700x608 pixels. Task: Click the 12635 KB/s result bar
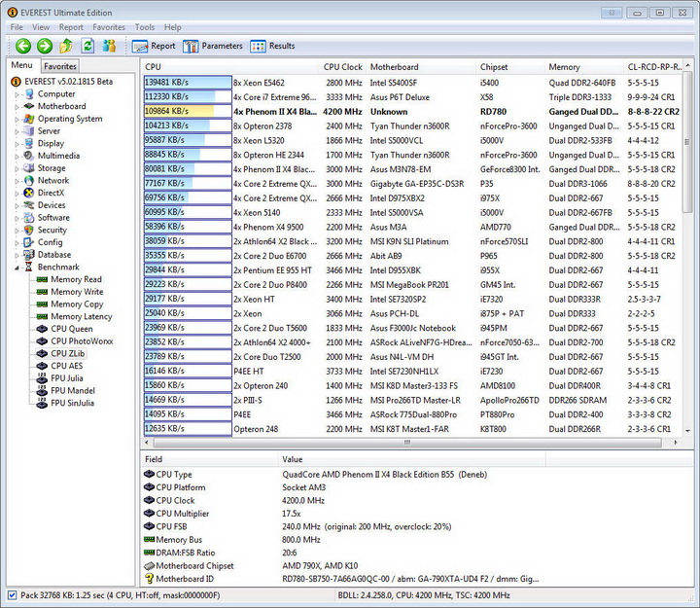(x=188, y=428)
